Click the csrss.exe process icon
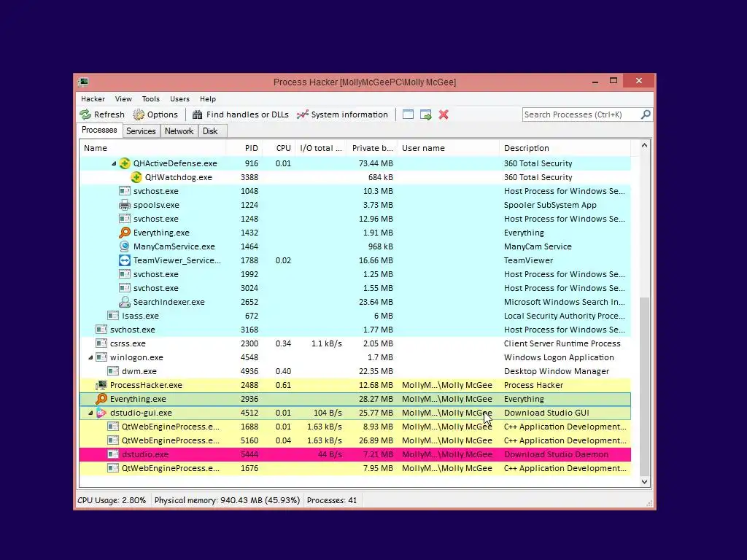 [x=101, y=343]
